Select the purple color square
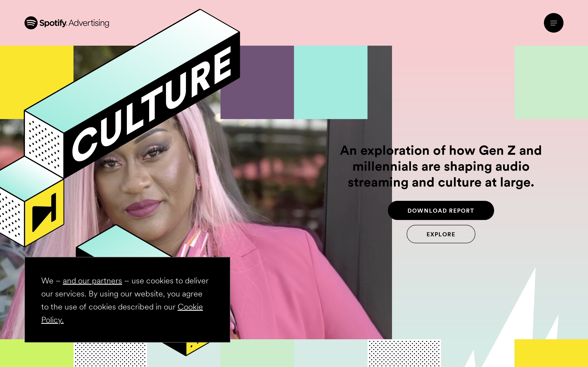Viewport: 588px width, 367px height. coord(257,82)
